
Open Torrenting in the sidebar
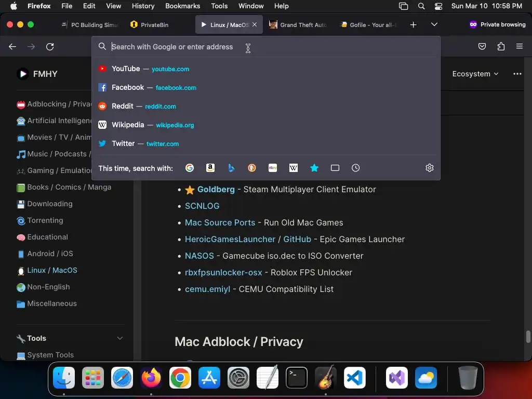point(45,220)
